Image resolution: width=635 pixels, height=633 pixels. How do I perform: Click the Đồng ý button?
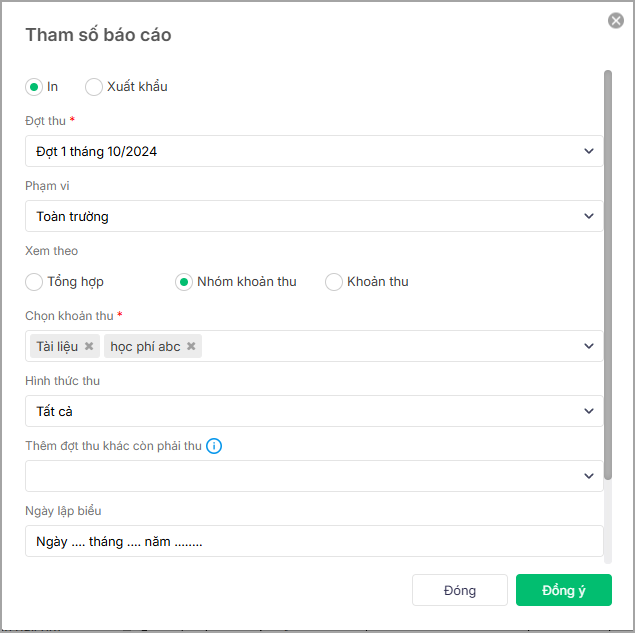[564, 590]
